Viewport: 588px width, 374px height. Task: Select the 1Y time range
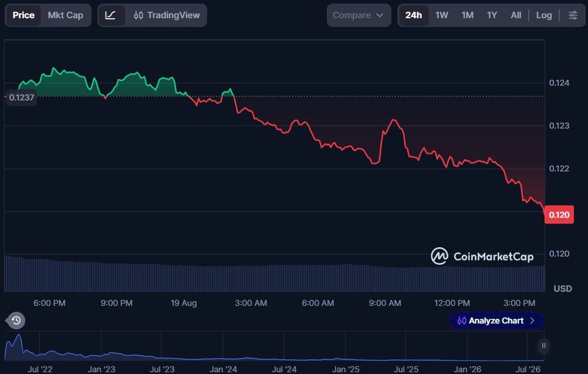[x=492, y=15]
